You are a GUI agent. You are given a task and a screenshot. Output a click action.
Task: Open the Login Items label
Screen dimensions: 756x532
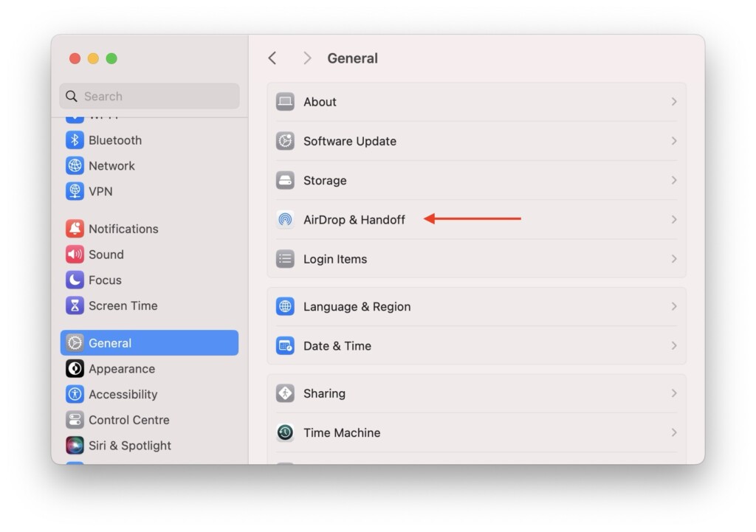click(x=335, y=259)
